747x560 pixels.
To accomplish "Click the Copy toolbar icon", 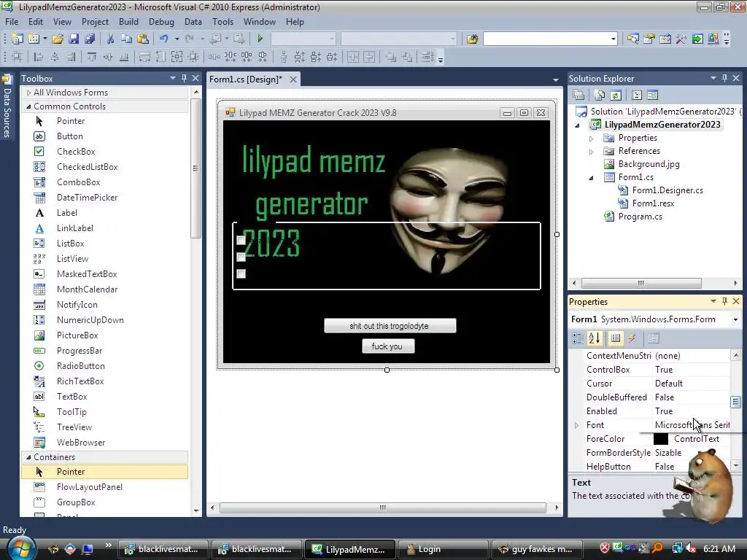I will point(126,39).
